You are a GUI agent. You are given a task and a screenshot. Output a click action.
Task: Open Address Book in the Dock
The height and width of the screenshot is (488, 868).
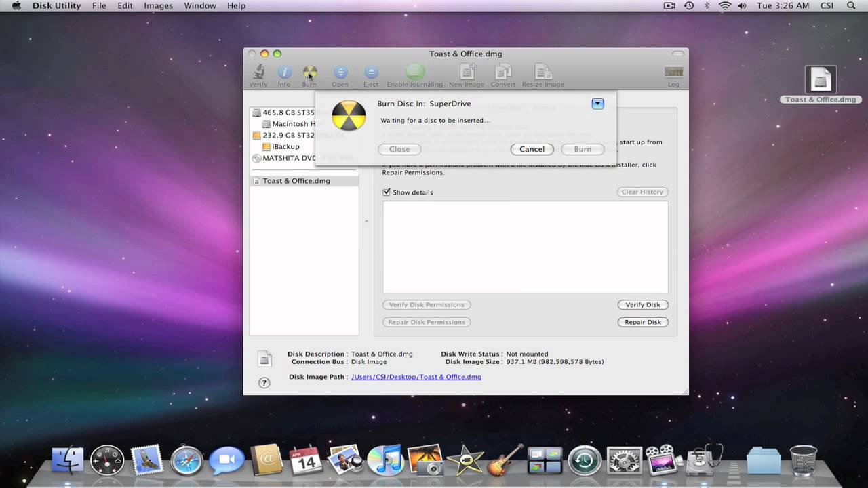tap(266, 460)
